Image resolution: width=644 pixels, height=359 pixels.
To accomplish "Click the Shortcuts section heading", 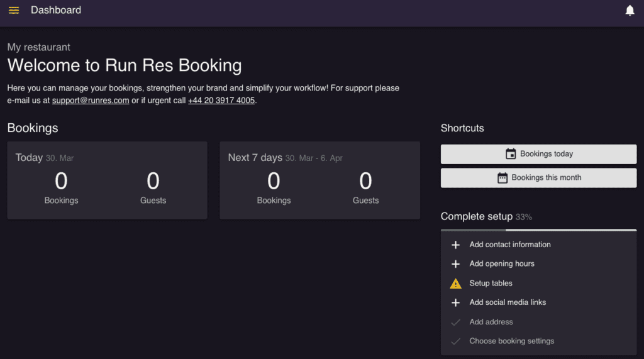I will [462, 128].
